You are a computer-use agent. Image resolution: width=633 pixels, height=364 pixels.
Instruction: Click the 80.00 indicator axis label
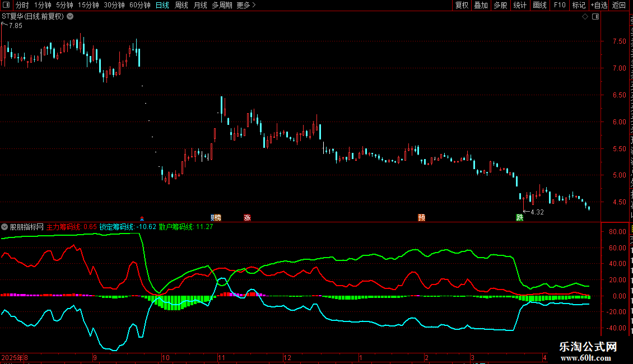[618, 232]
